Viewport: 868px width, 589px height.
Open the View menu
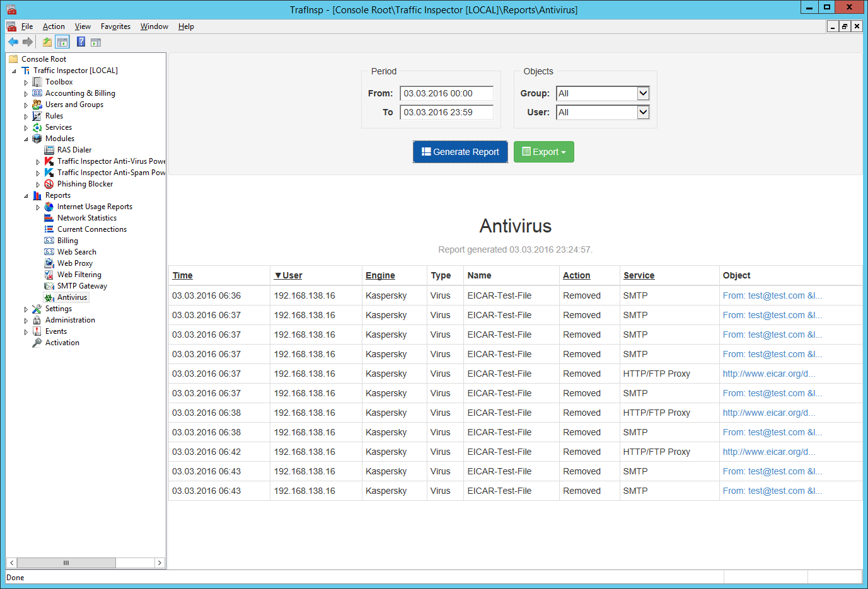click(83, 26)
